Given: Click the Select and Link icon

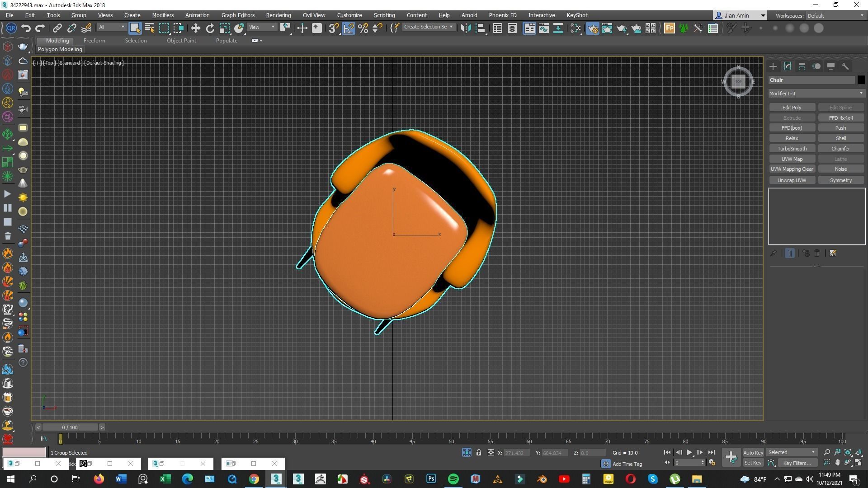Looking at the screenshot, I should (57, 28).
